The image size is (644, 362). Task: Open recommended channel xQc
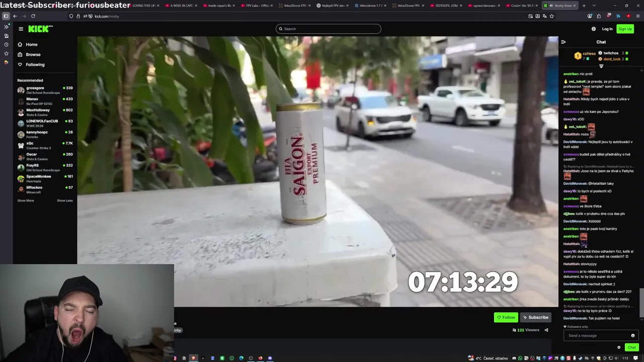tap(45, 145)
